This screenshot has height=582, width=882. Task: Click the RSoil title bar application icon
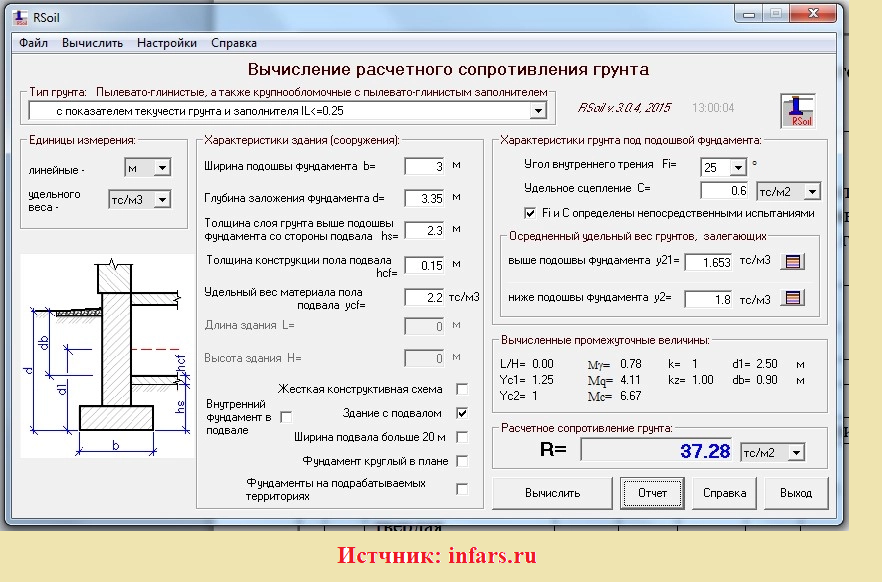(21, 13)
